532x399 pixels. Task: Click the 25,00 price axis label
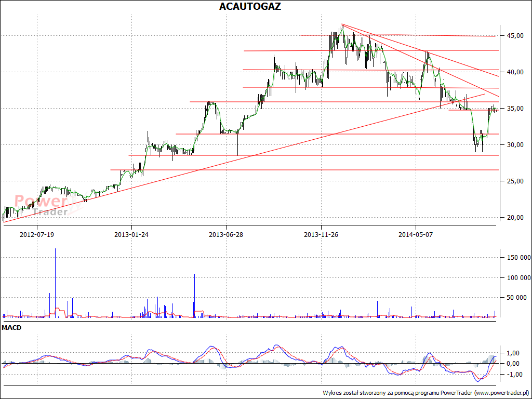514,181
